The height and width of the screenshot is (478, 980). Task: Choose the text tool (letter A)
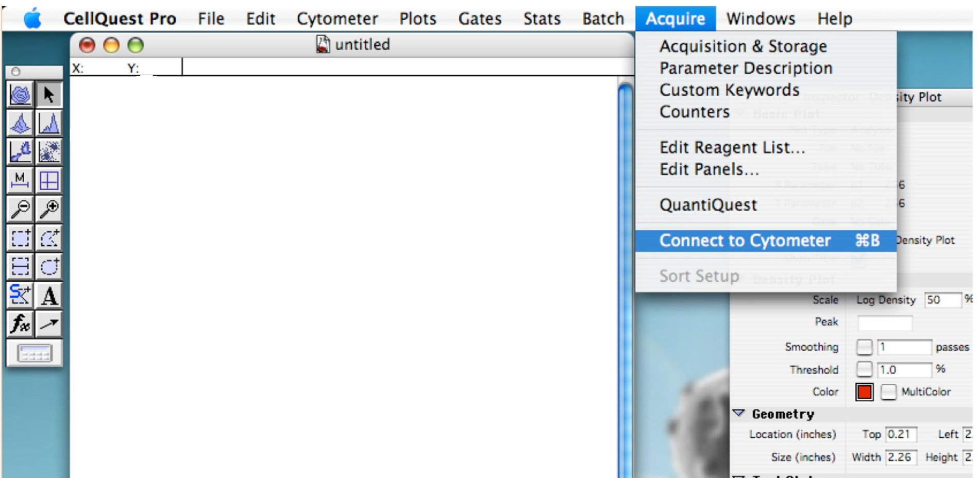click(49, 295)
